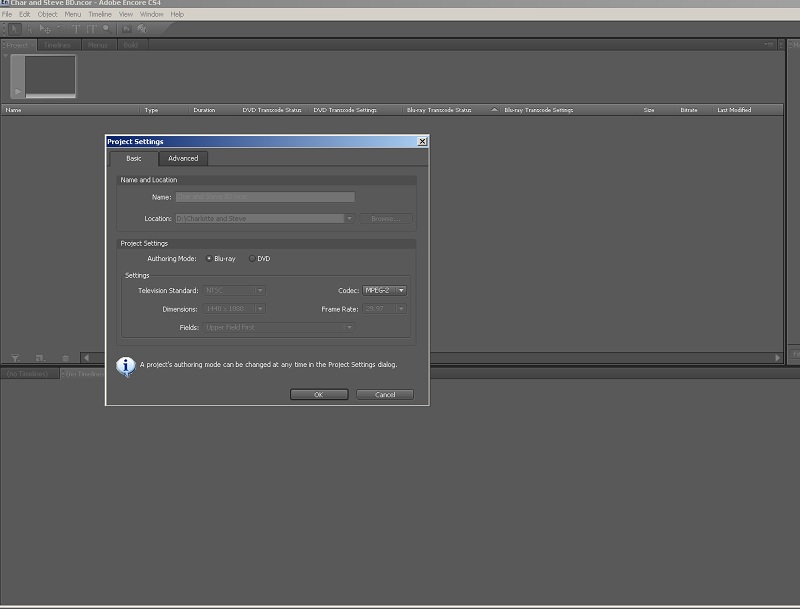Click the blue info icon in dialog
Viewport: 800px width, 609px height.
[x=126, y=365]
